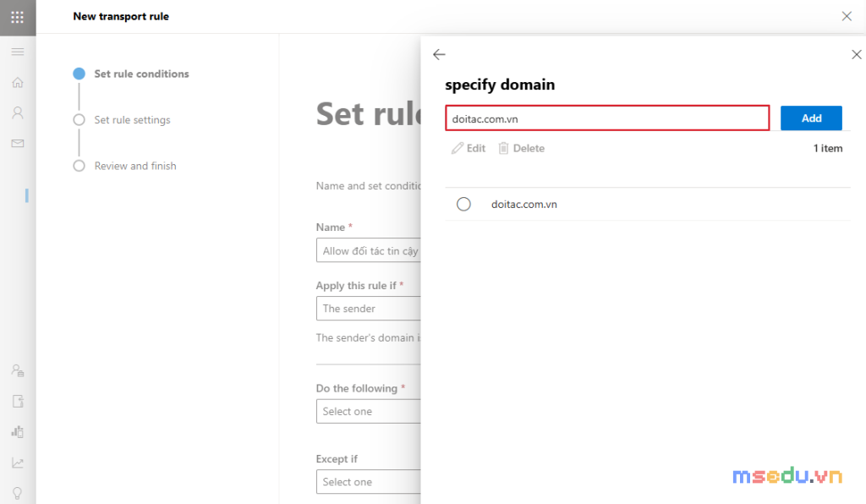Screen dimensions: 866x504
Task: Click the doitac.com.vn list entry text
Action: [524, 205]
